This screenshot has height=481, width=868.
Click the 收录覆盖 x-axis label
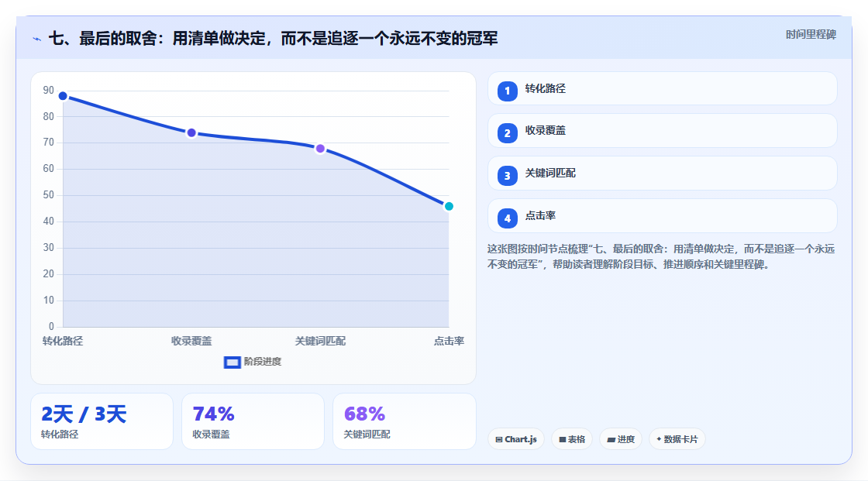pos(191,342)
